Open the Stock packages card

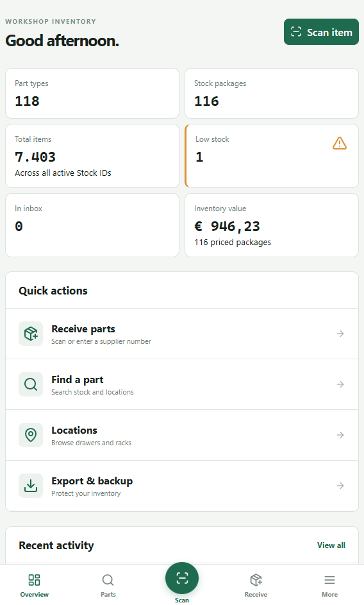click(272, 94)
